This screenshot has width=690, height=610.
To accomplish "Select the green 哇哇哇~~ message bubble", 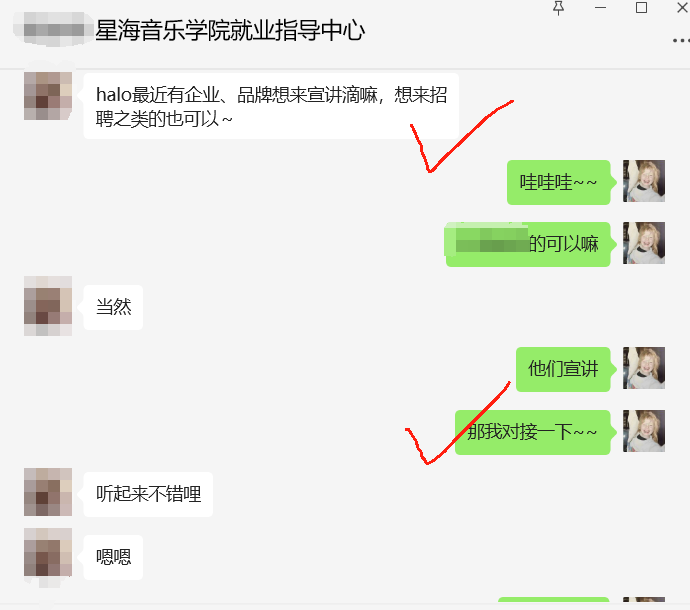I will (x=558, y=182).
